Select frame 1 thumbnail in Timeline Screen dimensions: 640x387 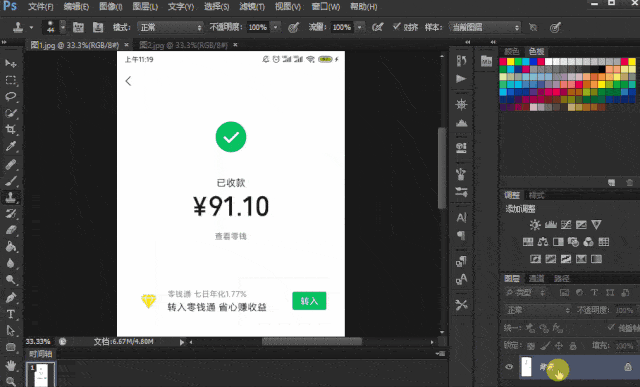41,374
